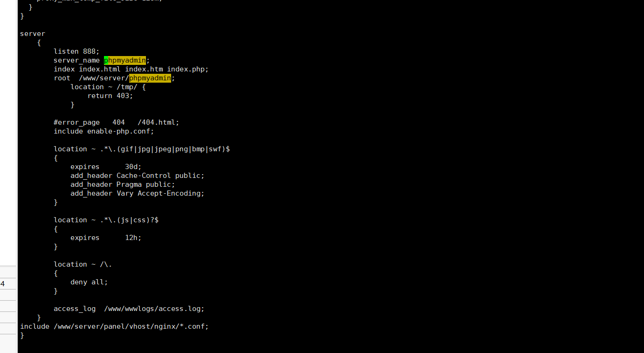This screenshot has width=644, height=353.
Task: Place cursor on 'listen 888;' line
Action: (76, 51)
